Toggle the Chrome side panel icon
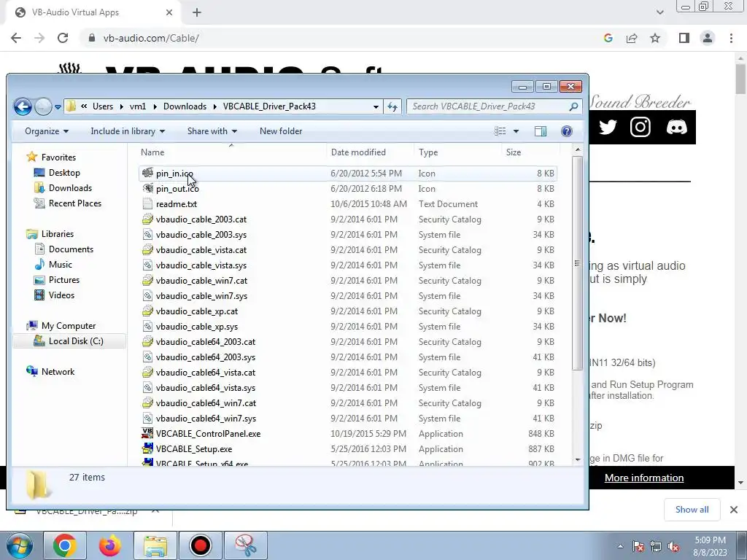 coord(684,38)
